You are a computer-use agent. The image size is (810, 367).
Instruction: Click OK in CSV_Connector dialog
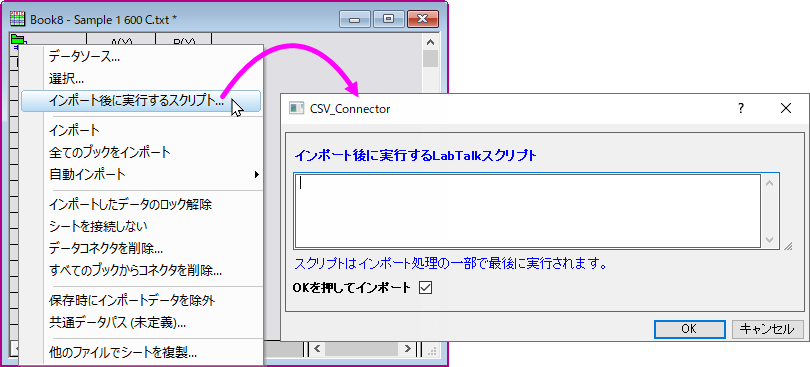tap(689, 329)
